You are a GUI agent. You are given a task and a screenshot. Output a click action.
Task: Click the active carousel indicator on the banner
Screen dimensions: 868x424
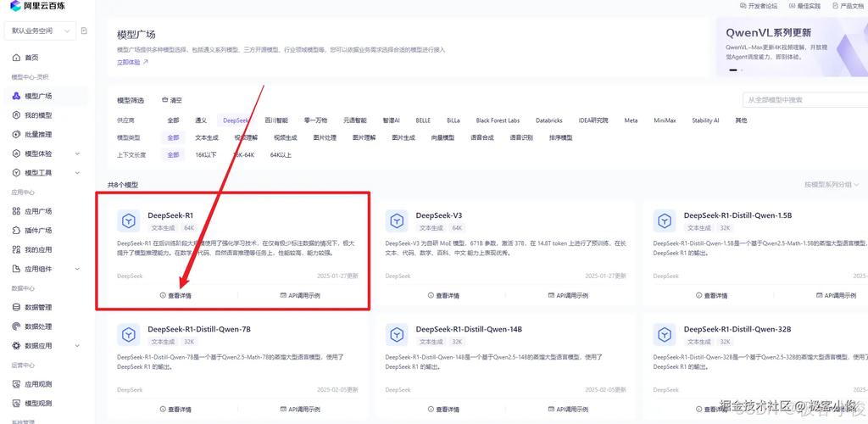pyautogui.click(x=733, y=70)
